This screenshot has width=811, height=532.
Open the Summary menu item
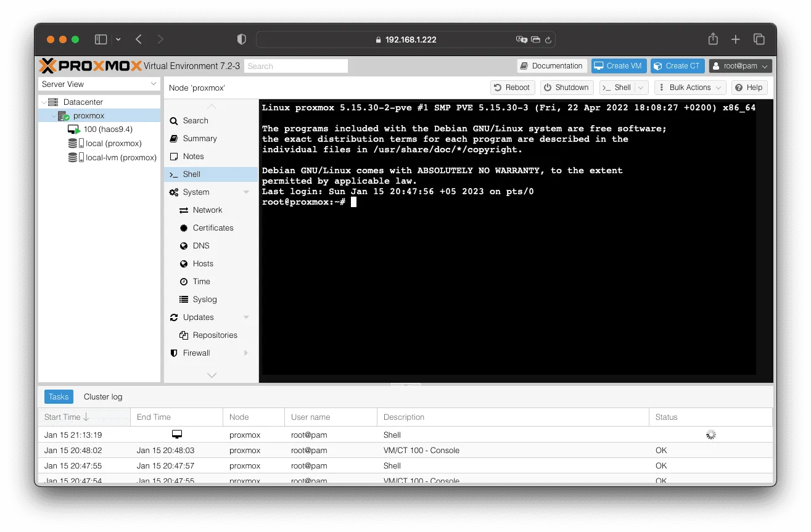(211, 139)
